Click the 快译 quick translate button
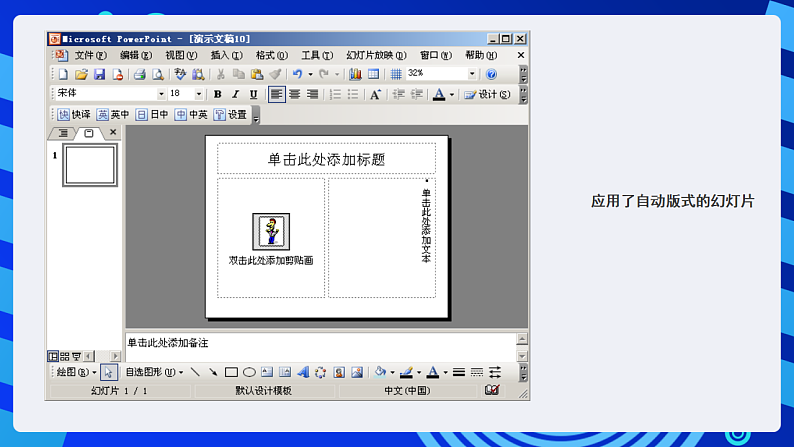Image resolution: width=794 pixels, height=447 pixels. pyautogui.click(x=74, y=114)
